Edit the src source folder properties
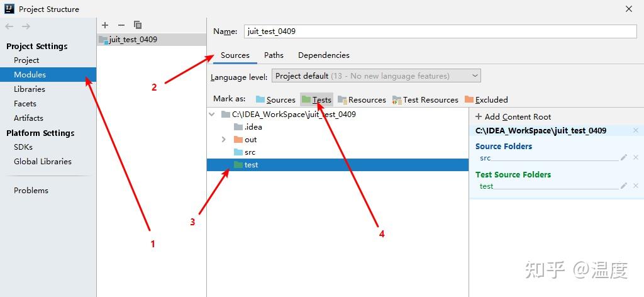Screen dimensions: 644x297 [624, 158]
